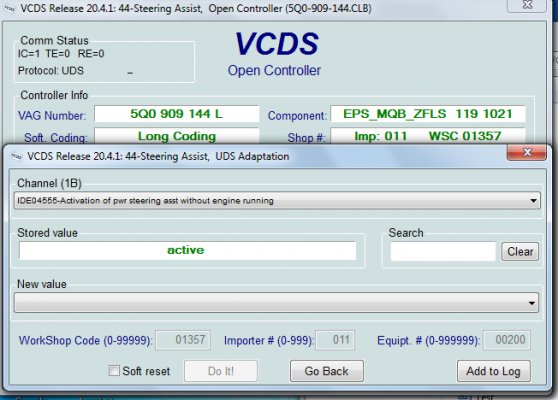Click the Open Controller window title icon
This screenshot has width=558, height=400.
point(9,9)
